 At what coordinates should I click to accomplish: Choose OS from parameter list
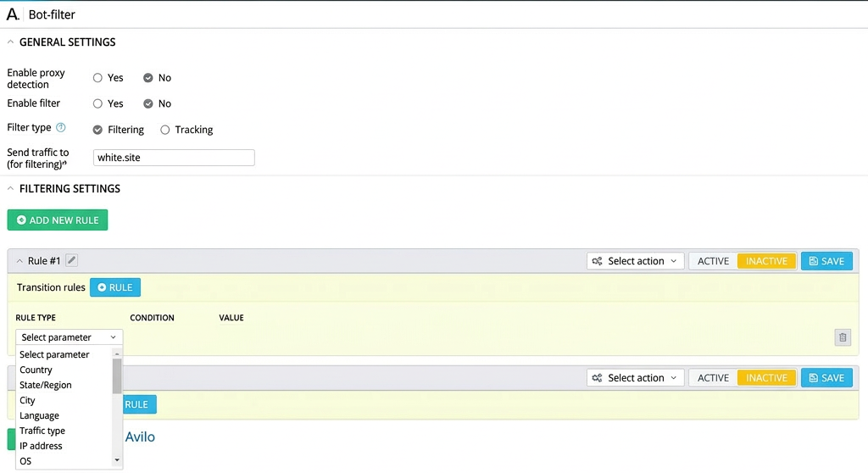coord(25,461)
